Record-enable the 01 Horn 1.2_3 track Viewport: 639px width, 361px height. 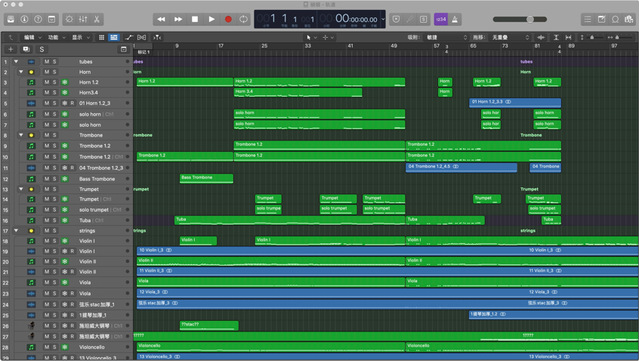coord(72,103)
